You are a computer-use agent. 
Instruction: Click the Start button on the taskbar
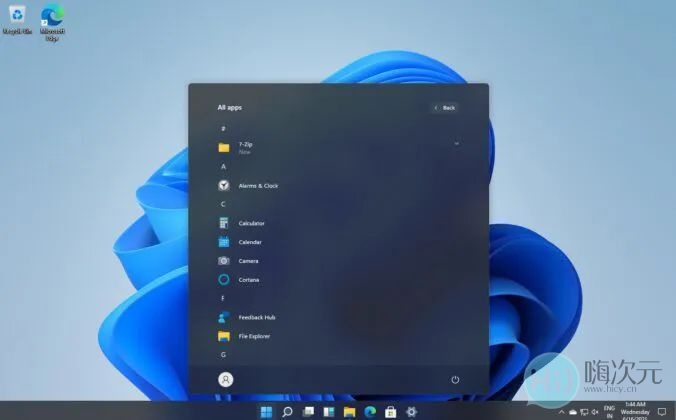[266, 412]
